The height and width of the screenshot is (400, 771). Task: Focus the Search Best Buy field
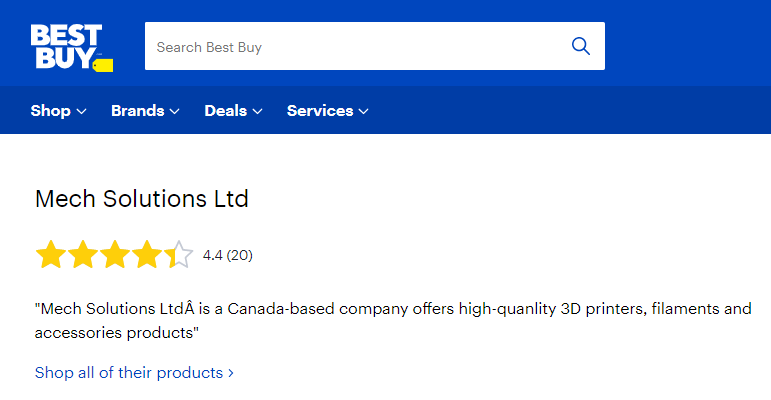click(x=354, y=46)
